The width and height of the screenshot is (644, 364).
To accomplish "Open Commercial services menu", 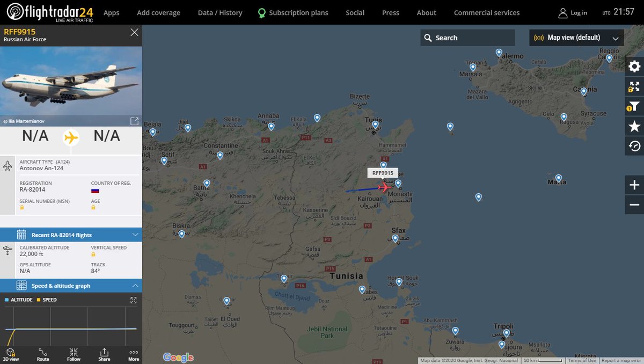I will [487, 12].
